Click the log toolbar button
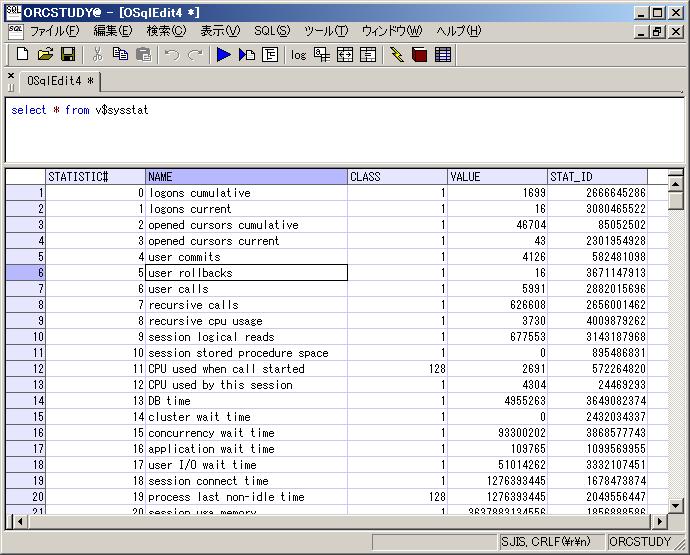Viewport: 690px width, 555px height. [x=298, y=54]
